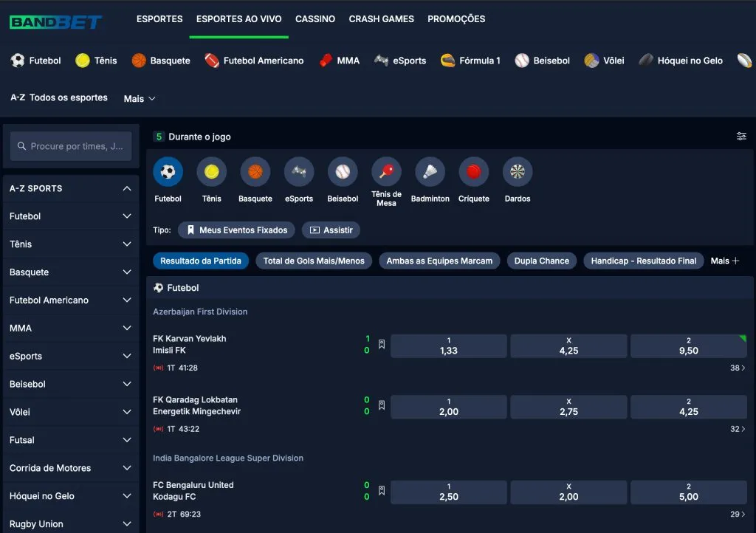756x533 pixels.
Task: Collapse the A-Z SPORTS panel
Action: pyautogui.click(x=127, y=188)
